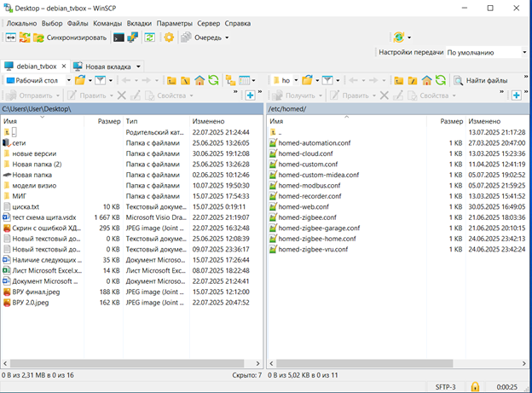The width and height of the screenshot is (532, 393).
Task: Open the Справка menu
Action: (x=238, y=23)
